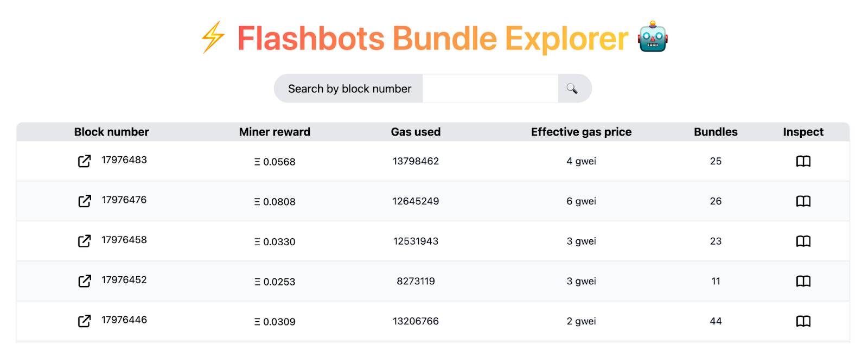Open external link icon for block 17976483
Screen dimensions: 868x344
coord(85,161)
